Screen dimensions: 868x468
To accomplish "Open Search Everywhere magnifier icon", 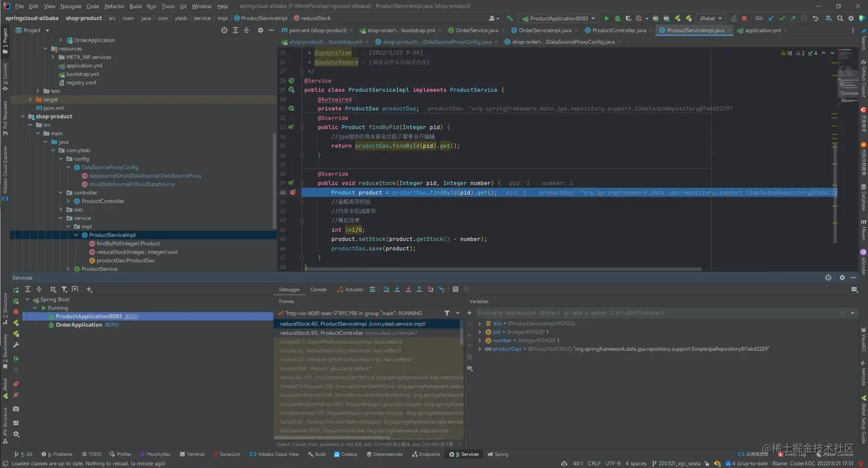I will [840, 18].
